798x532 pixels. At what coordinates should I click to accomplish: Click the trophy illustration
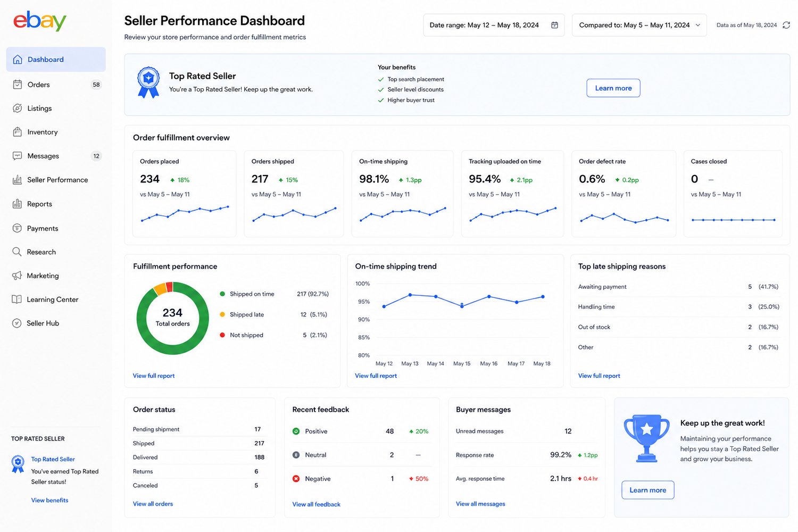(x=647, y=438)
